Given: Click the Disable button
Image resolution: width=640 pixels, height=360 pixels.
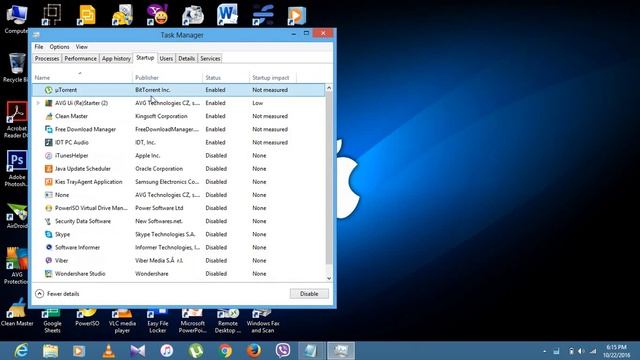Looking at the screenshot, I should 309,294.
